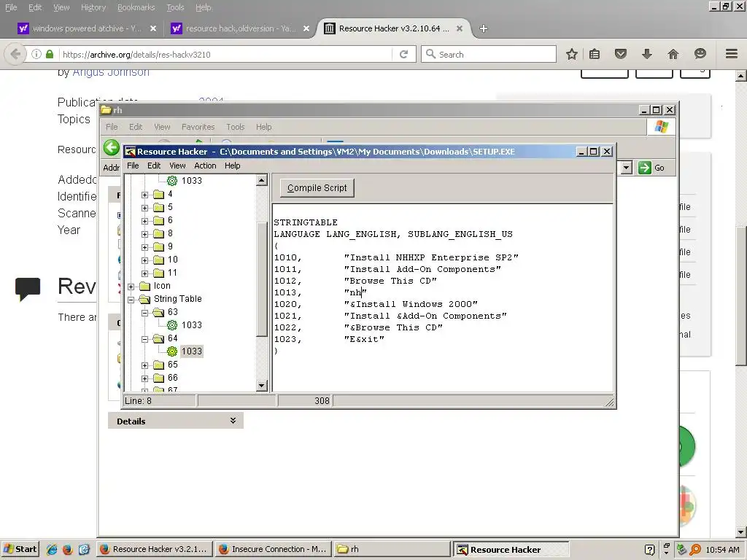Click Back arrow in rh explorer window

point(112,147)
